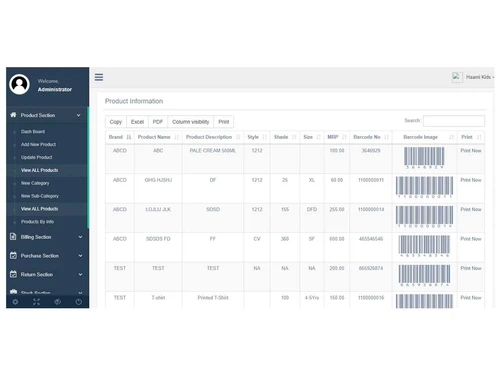
Task: Click Print Now for TEST product row
Action: tap(471, 268)
